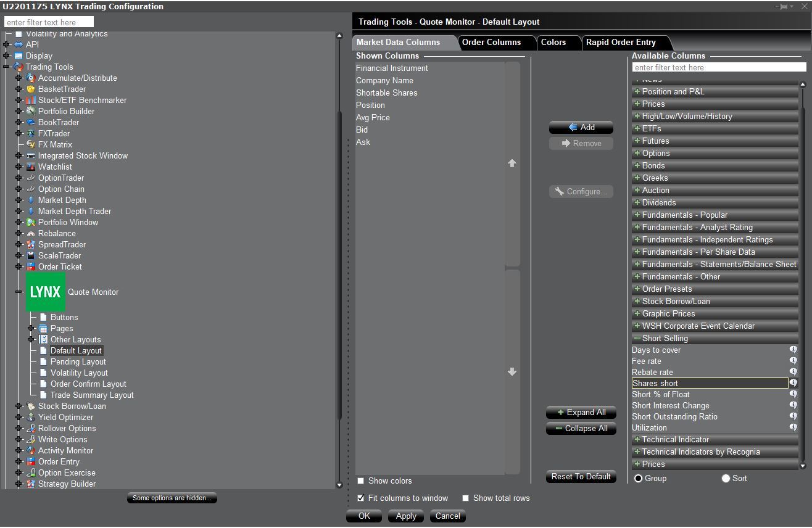This screenshot has height=528, width=812.
Task: Click the configuration tree filter field
Action: [x=49, y=22]
